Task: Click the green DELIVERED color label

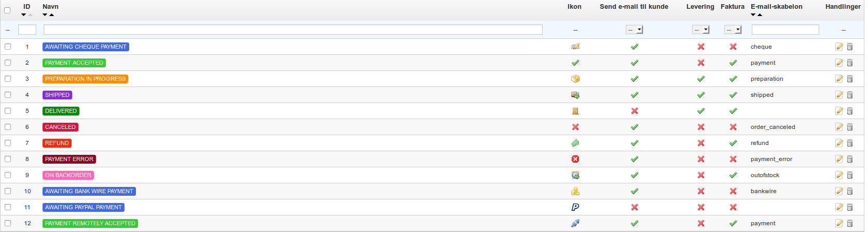Action: (61, 111)
